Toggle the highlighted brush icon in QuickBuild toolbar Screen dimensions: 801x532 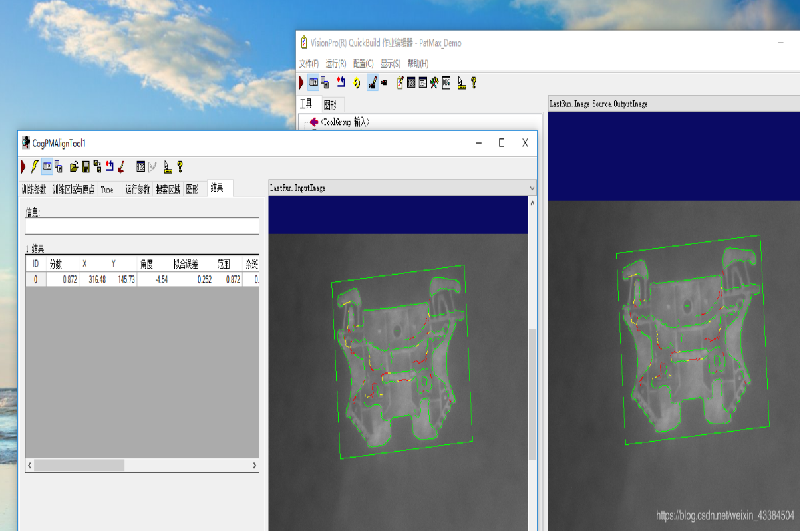373,82
